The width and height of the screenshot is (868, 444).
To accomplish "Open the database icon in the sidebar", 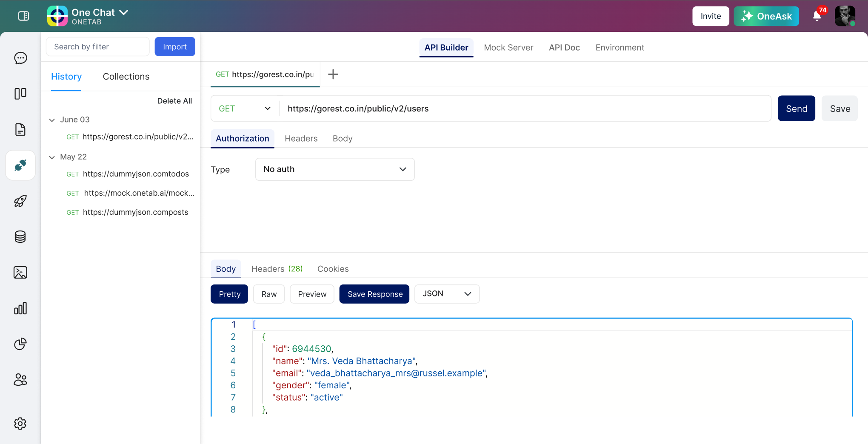I will [x=20, y=237].
